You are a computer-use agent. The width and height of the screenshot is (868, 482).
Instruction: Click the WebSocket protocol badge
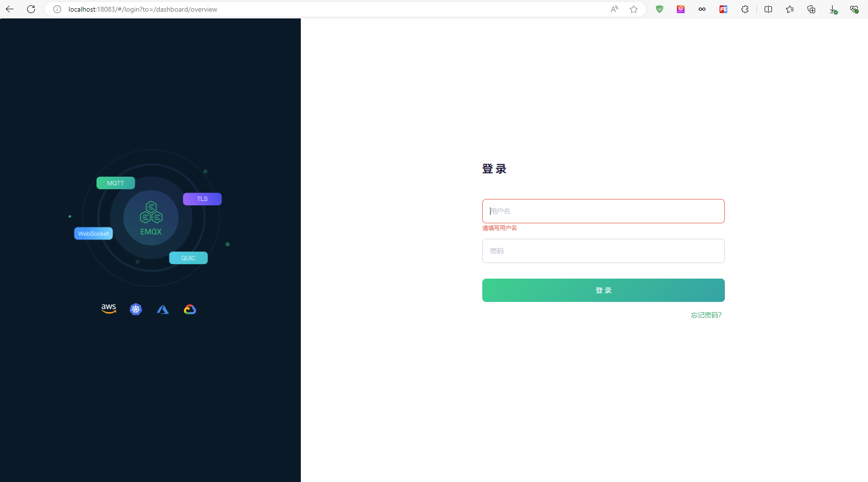pos(94,233)
